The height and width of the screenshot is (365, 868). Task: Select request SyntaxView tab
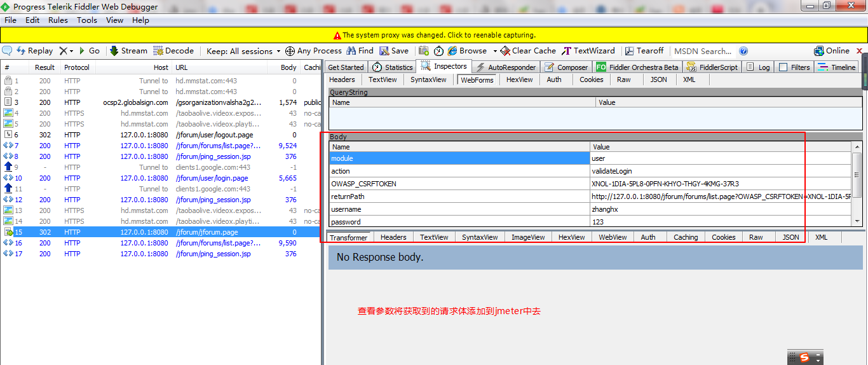tap(428, 79)
